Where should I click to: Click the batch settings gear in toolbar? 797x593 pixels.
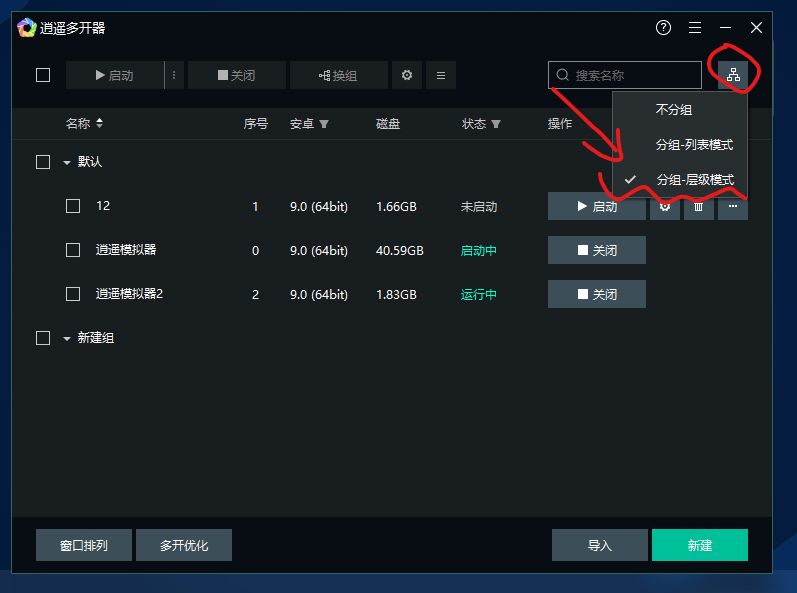[406, 75]
